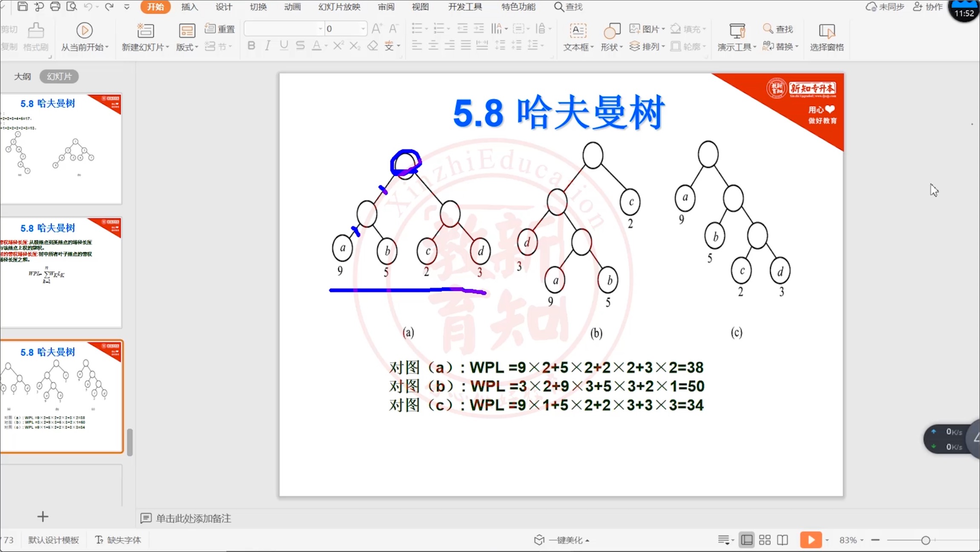Switch to Outline (大纲) panel view
This screenshot has height=552, width=980.
[22, 76]
